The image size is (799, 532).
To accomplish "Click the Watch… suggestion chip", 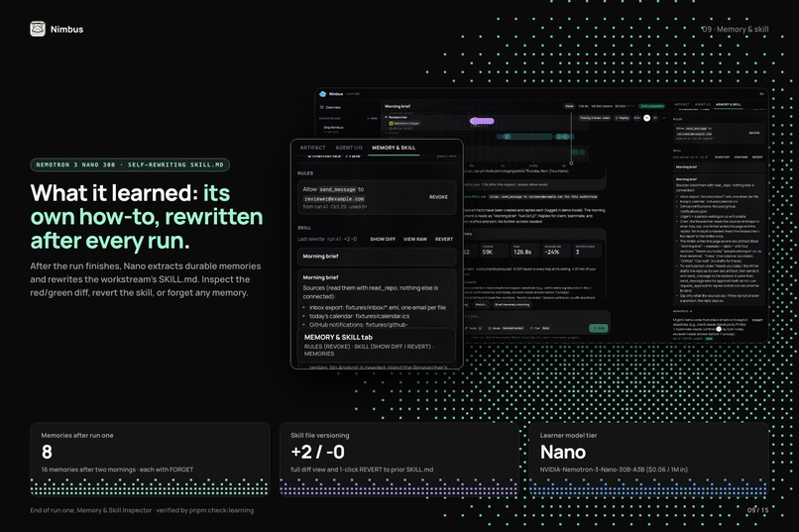I will [482, 304].
